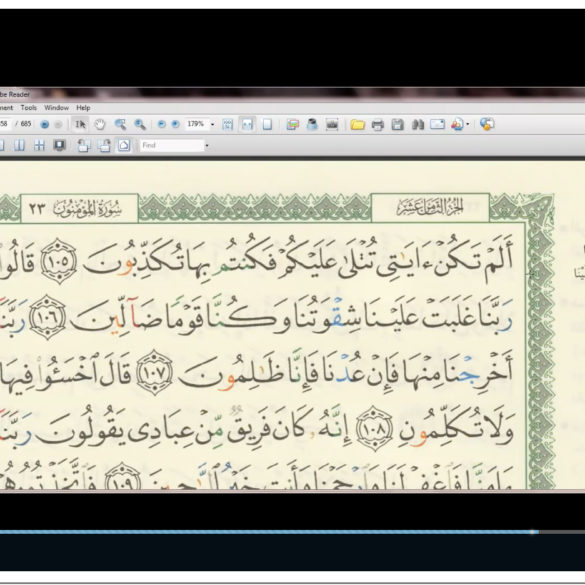Zoom in with the plus button
The width and height of the screenshot is (585, 585).
coord(175,124)
